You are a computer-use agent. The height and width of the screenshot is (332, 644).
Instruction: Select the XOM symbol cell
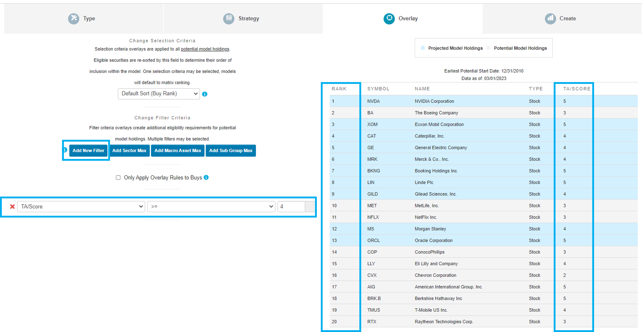372,124
